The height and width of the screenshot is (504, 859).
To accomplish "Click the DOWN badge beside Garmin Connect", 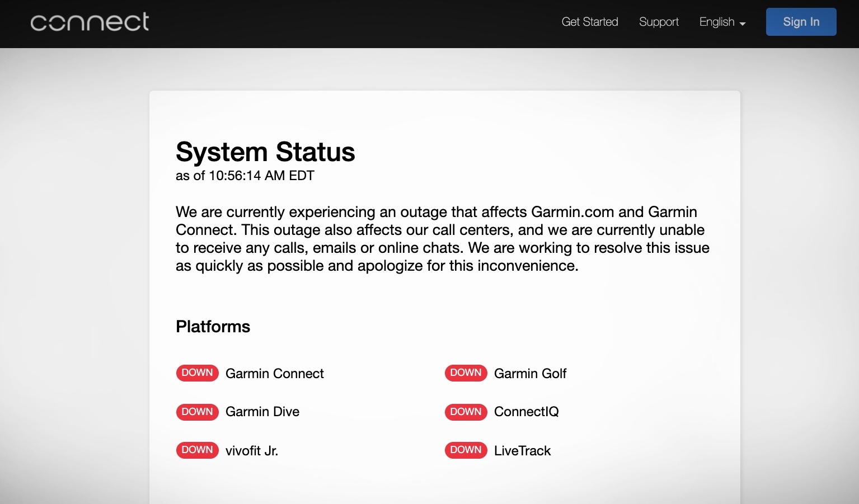I will click(x=197, y=373).
